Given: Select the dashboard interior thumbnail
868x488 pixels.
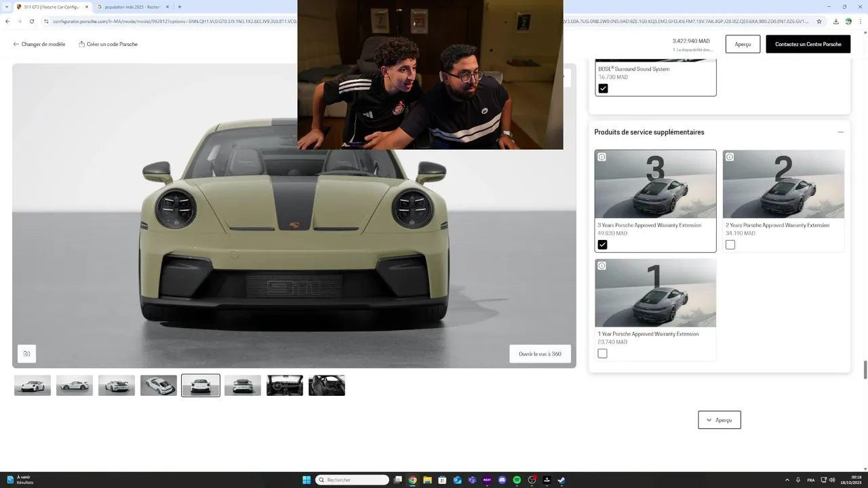Looking at the screenshot, I should click(285, 386).
